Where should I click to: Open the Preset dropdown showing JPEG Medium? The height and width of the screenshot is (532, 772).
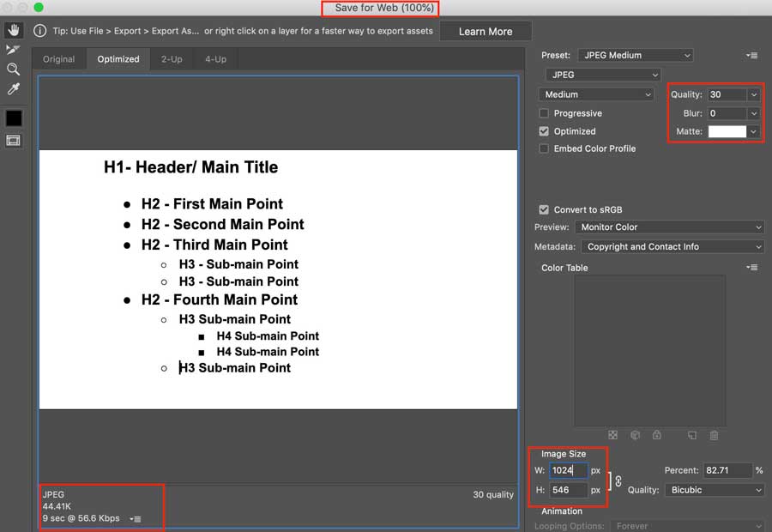tap(635, 55)
